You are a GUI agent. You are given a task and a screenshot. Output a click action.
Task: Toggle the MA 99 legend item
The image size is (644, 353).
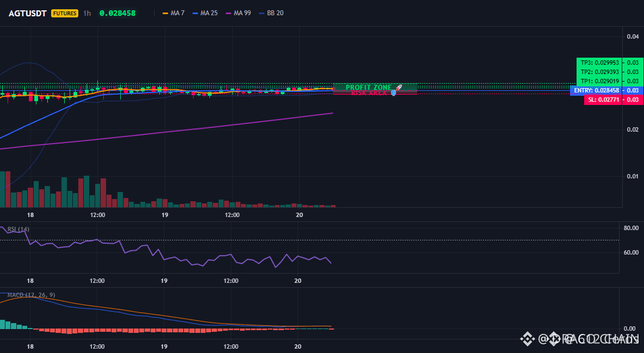[x=238, y=13]
